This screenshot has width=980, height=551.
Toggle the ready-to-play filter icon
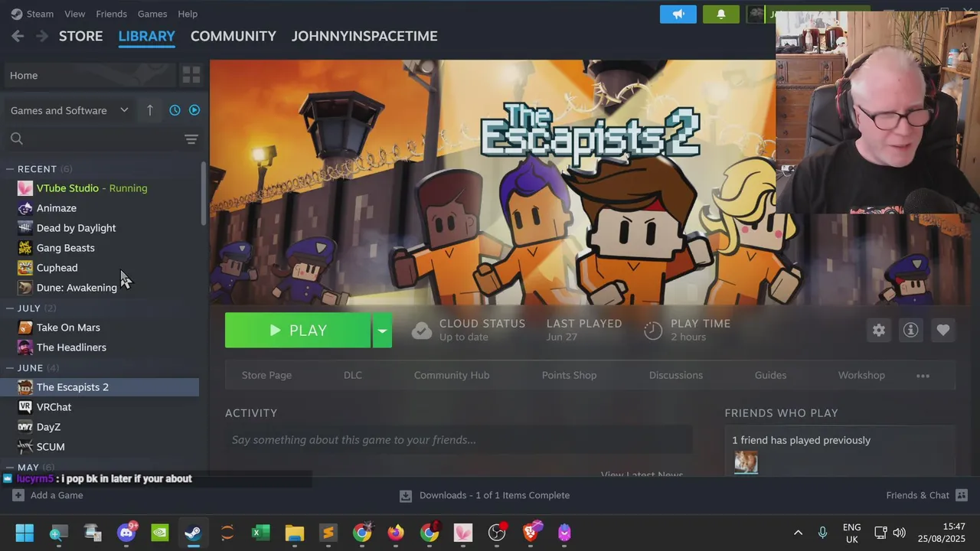194,110
